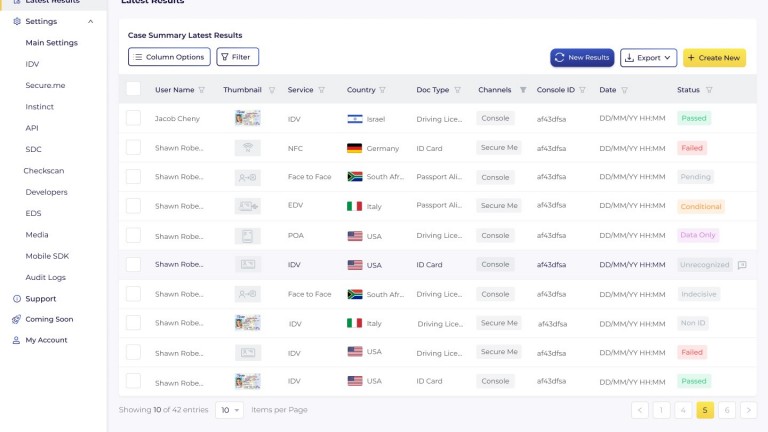Click the filter icon beside Channels header
This screenshot has height=432, width=768.
tap(522, 90)
